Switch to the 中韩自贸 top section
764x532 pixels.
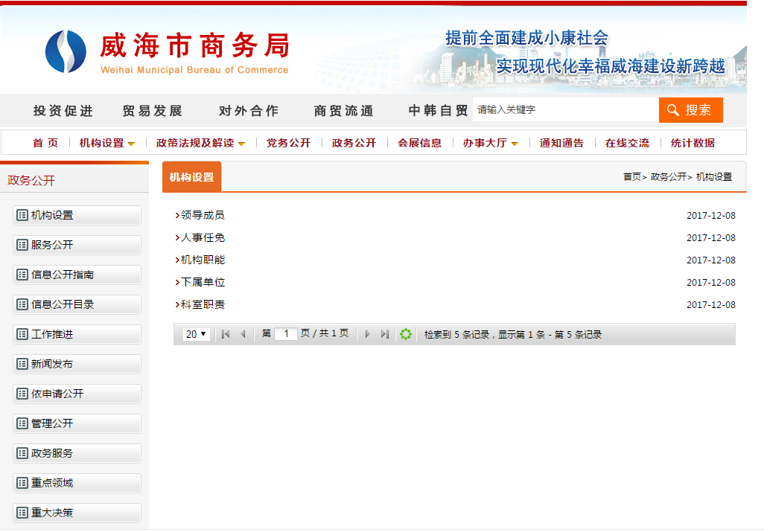click(x=438, y=111)
